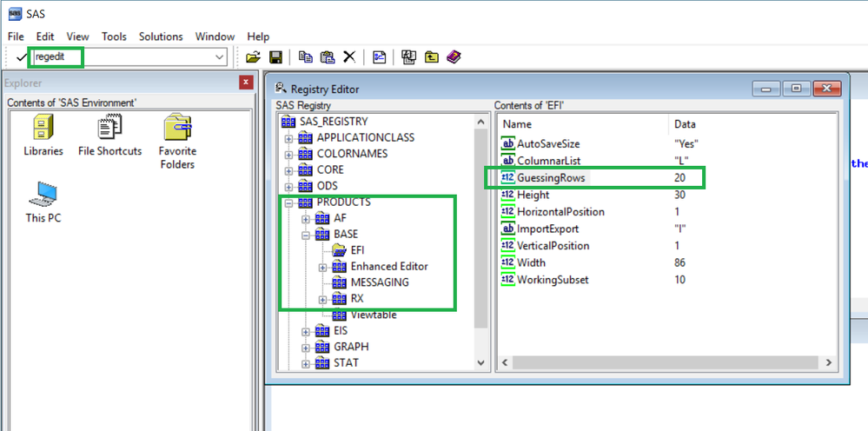The width and height of the screenshot is (868, 431).
Task: Select the MESSAGING registry key
Action: (x=371, y=282)
